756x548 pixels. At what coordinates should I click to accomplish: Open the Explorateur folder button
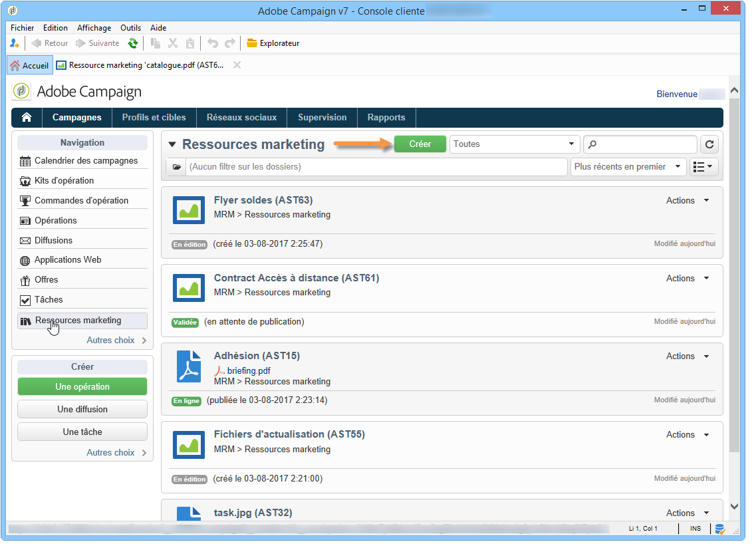point(273,43)
